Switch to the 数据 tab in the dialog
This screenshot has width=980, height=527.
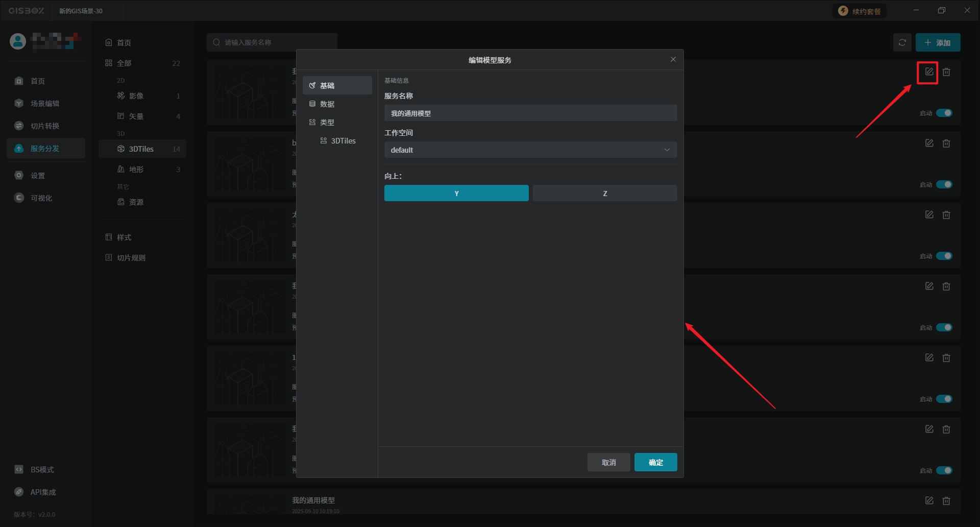pos(327,104)
